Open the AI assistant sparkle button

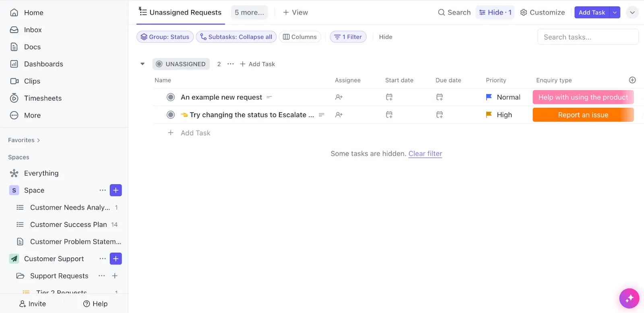[630, 299]
